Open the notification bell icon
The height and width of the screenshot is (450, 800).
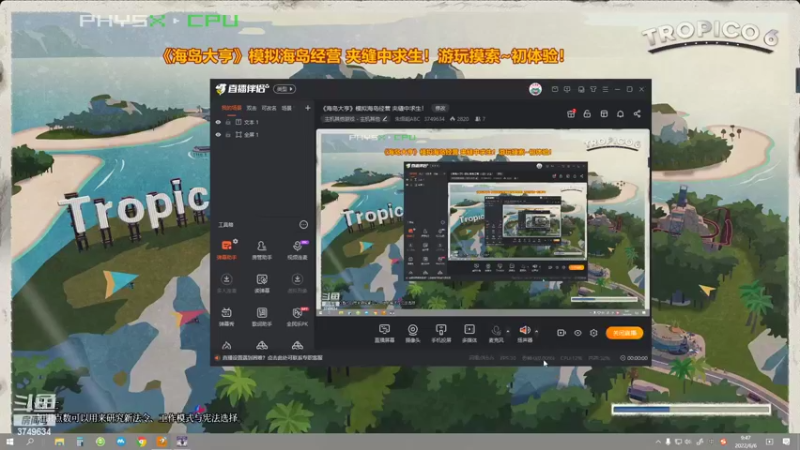620,114
